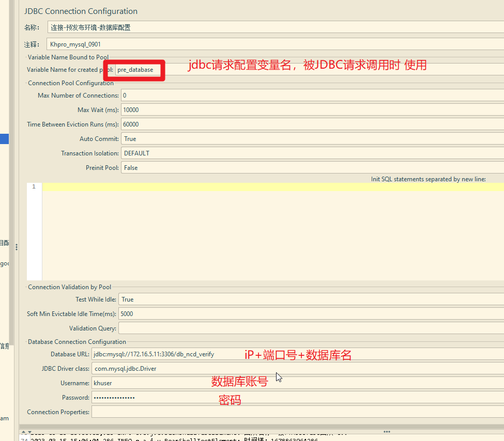504x441 pixels.
Task: Click line number 1 in the gutter
Action: [x=34, y=186]
